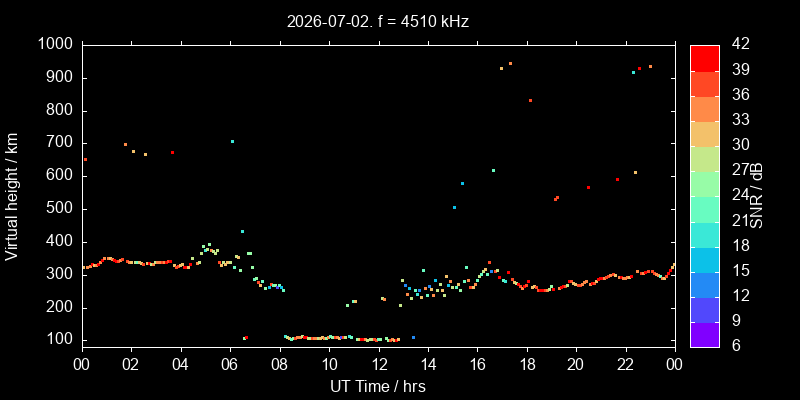This screenshot has width=800, height=400.
Task: Click the red 39-42 dB colorbar segment
Action: 705,58
